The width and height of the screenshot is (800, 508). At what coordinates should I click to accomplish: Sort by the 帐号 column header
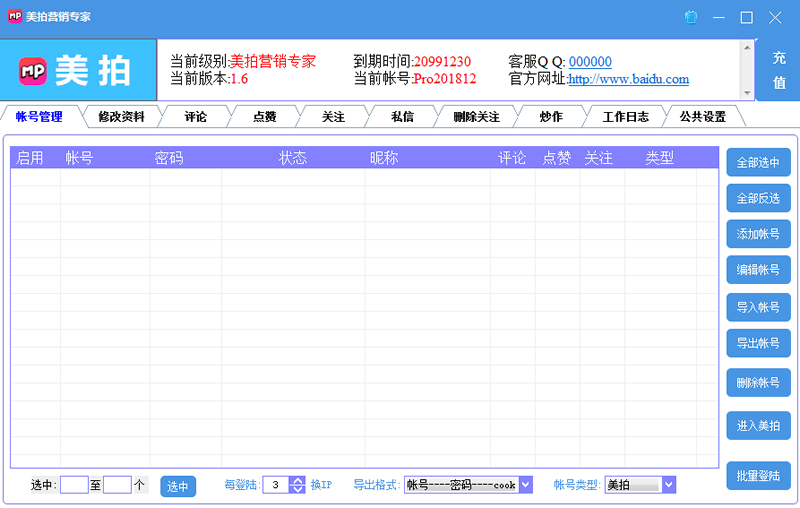tap(79, 158)
